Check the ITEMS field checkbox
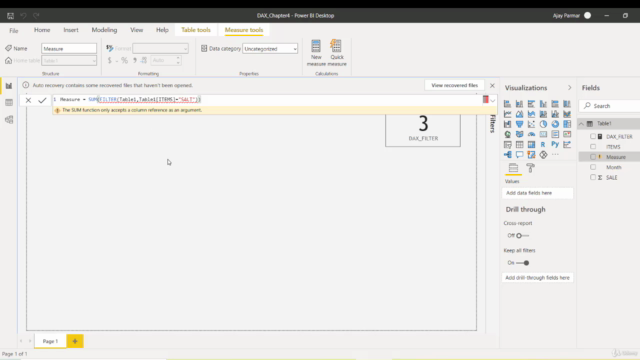The width and height of the screenshot is (640, 360). pyautogui.click(x=593, y=147)
